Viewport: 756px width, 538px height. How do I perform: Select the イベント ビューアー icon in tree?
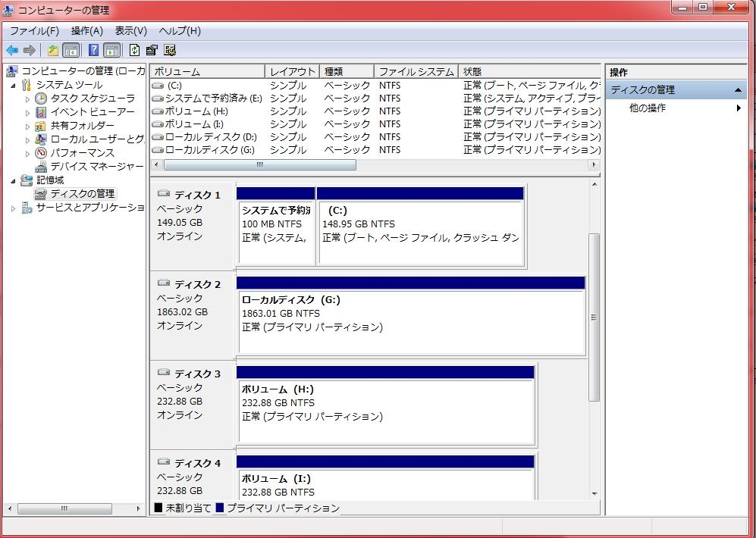(41, 112)
